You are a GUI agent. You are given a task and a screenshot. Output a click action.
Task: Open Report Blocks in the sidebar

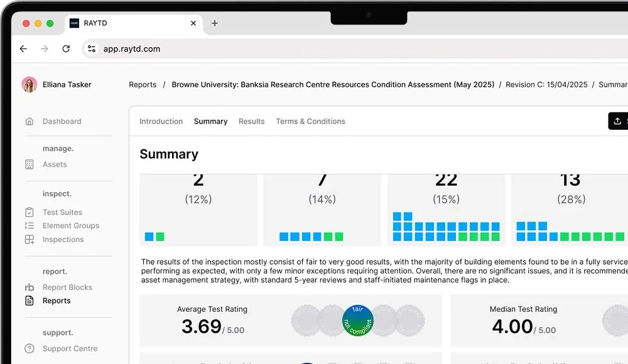point(67,287)
